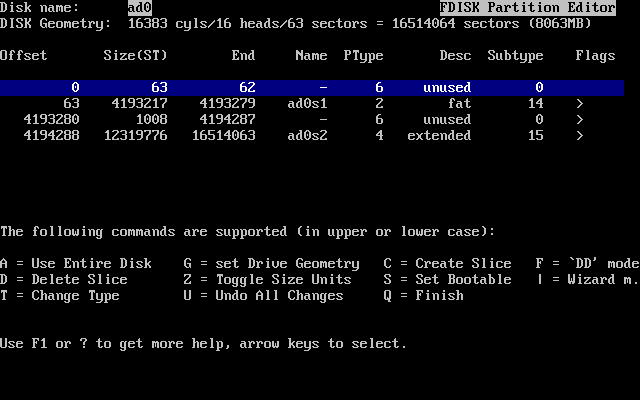Click 'U = Undo All Changes' command
640x400 pixels.
click(263, 296)
